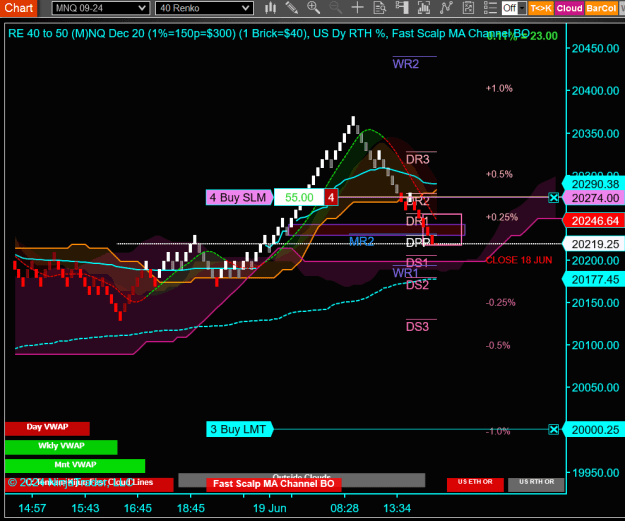Select the drawing tools pencil icon
Image resolution: width=625 pixels, height=521 pixels.
(x=292, y=8)
